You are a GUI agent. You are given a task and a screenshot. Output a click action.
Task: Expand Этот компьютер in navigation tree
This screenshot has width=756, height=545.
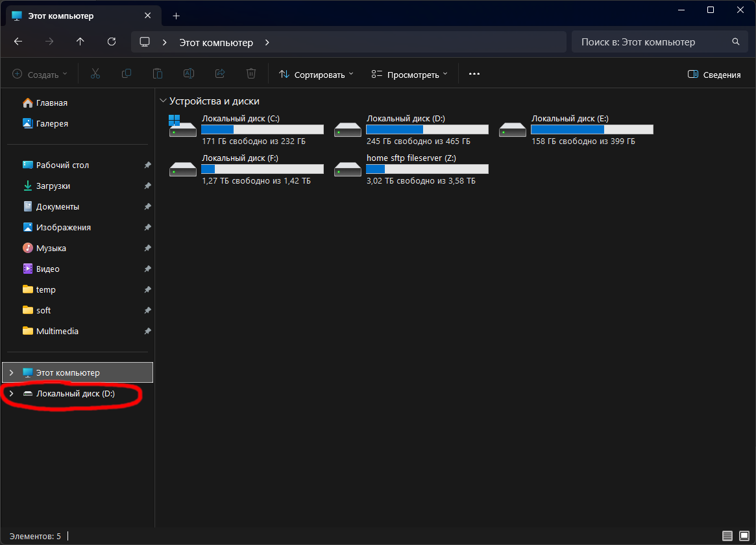point(12,372)
